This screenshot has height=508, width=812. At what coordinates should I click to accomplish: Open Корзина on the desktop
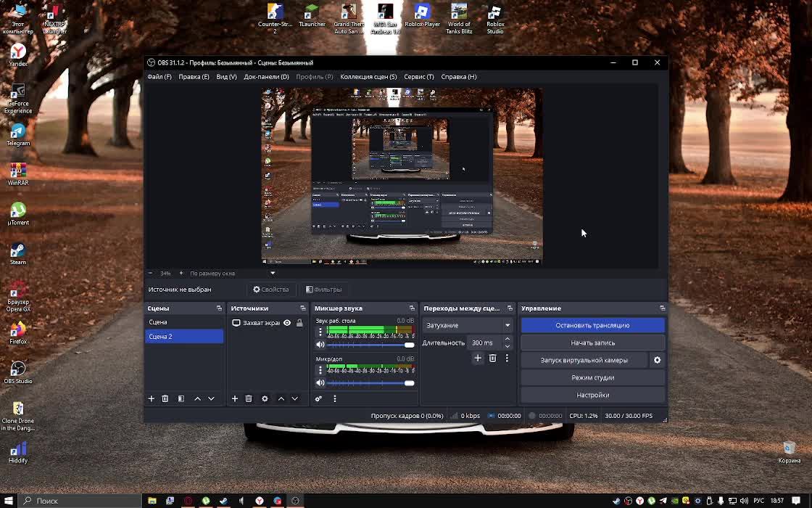click(x=790, y=451)
